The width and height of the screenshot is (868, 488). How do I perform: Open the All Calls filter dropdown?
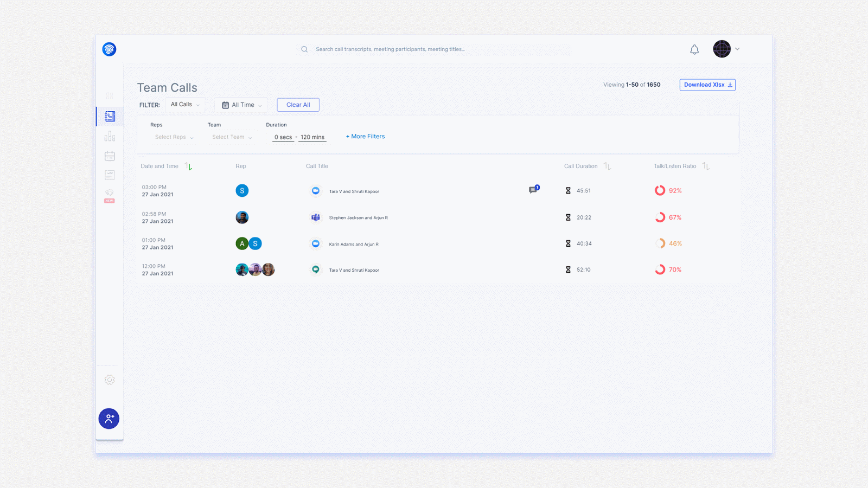pos(185,105)
